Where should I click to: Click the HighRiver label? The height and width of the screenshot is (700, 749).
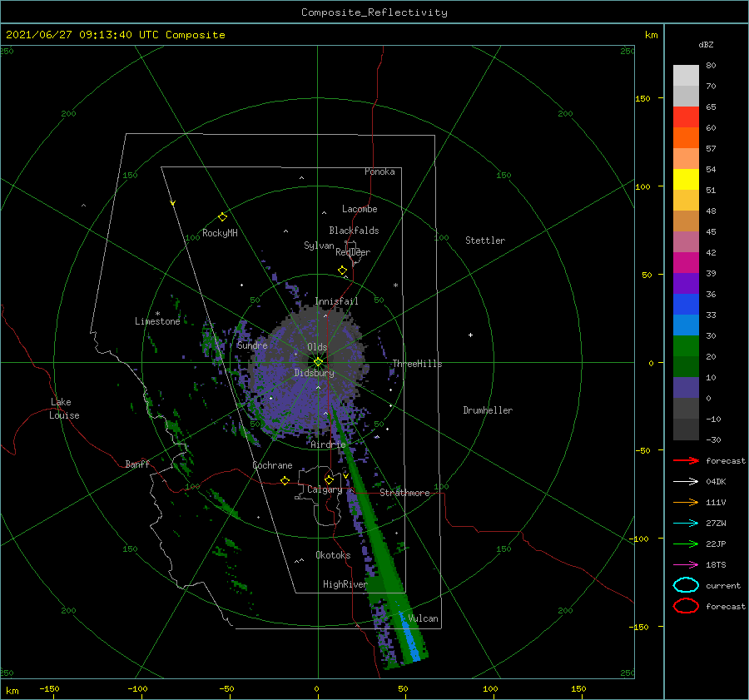coord(345,584)
